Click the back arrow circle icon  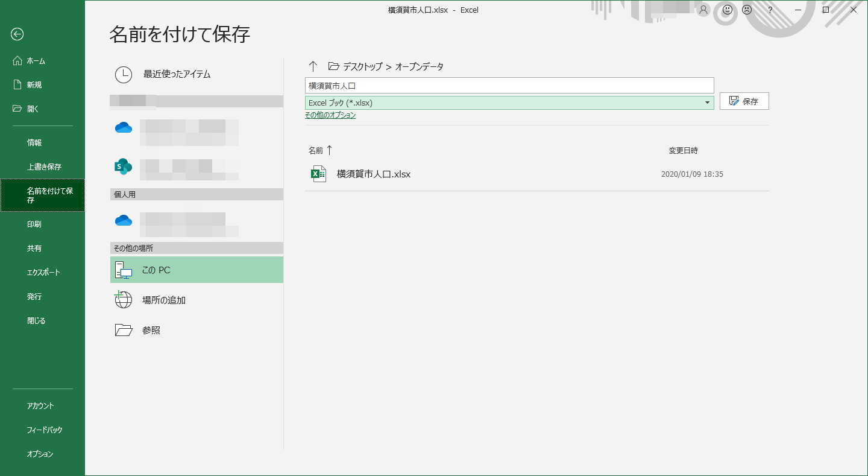tap(17, 34)
